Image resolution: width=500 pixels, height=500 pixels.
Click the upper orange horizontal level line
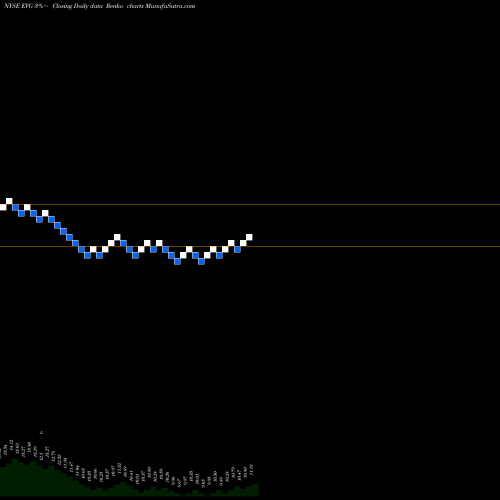click(250, 204)
